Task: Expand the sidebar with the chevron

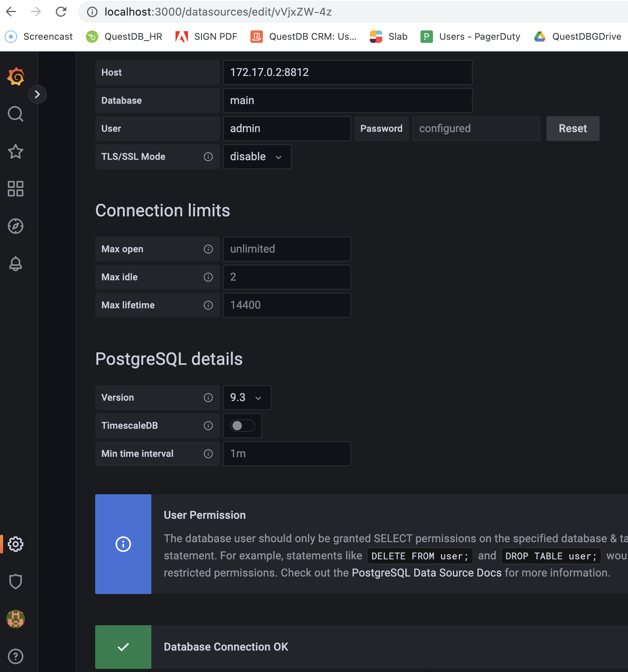Action: point(37,94)
